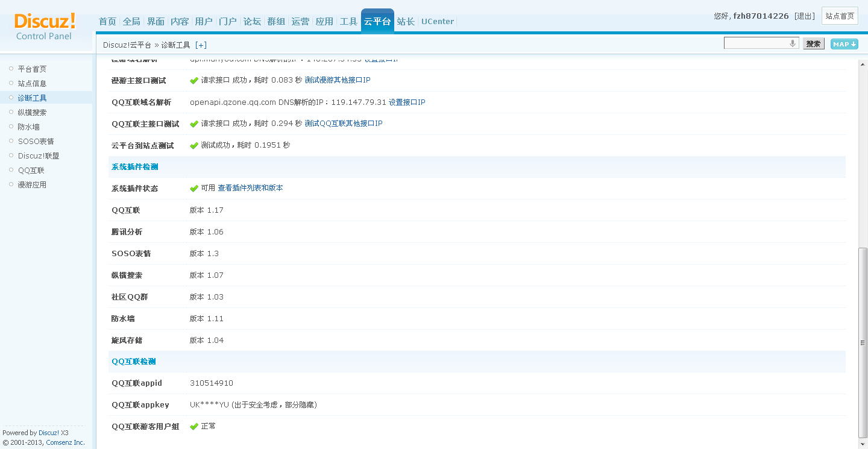Open 防水墙 in the left sidebar
The height and width of the screenshot is (449, 868).
[28, 127]
